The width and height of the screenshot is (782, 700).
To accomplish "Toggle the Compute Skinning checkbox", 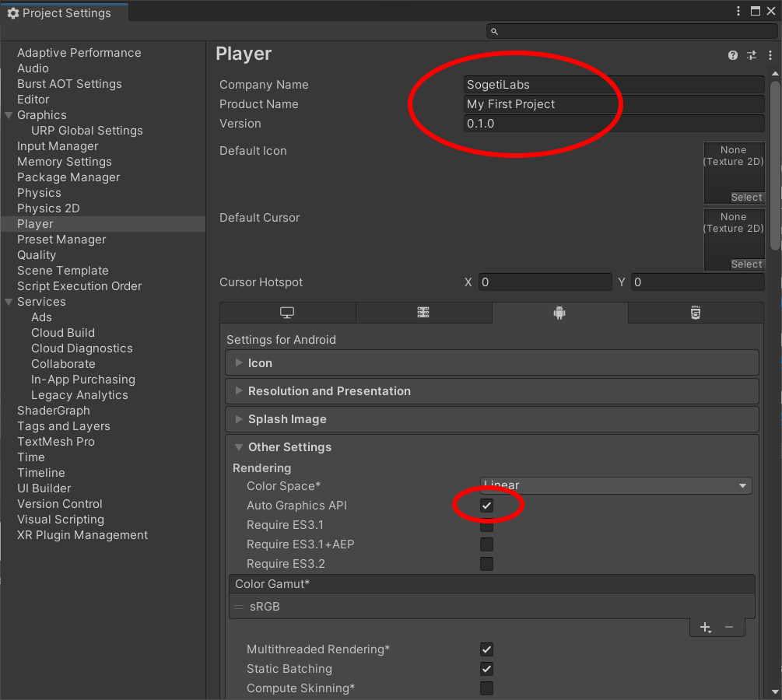I will point(486,688).
